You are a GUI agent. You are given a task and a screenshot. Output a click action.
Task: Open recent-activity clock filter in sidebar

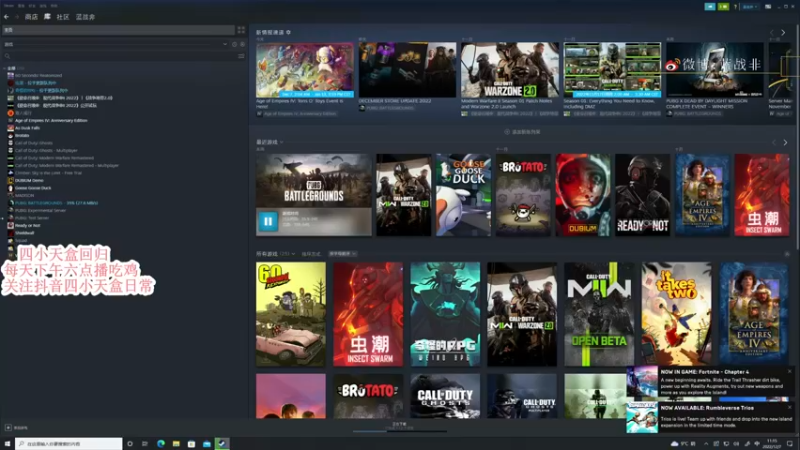[234, 44]
